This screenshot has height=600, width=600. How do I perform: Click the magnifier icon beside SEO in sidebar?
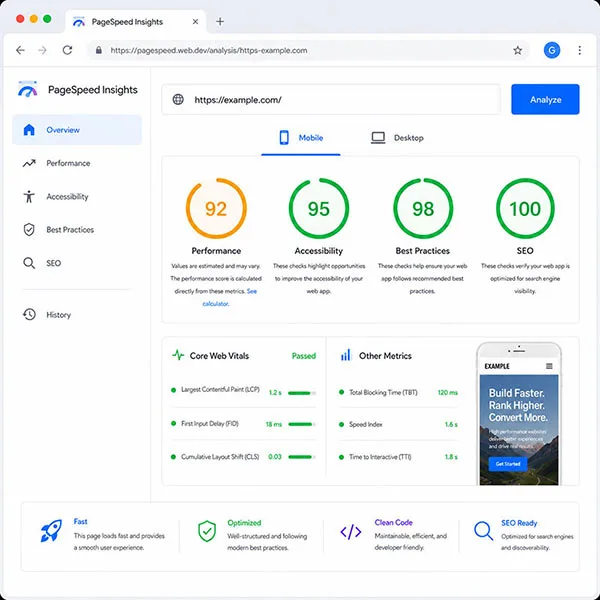pos(29,263)
